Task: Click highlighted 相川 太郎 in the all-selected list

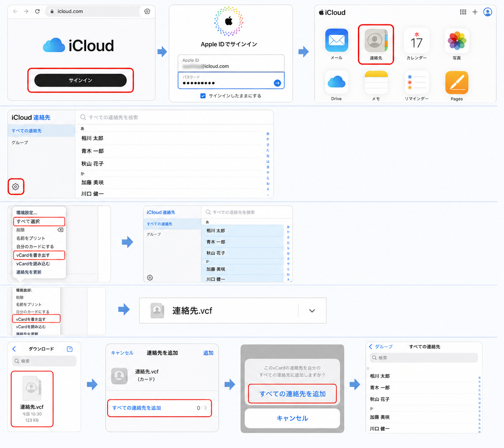Action: point(242,231)
